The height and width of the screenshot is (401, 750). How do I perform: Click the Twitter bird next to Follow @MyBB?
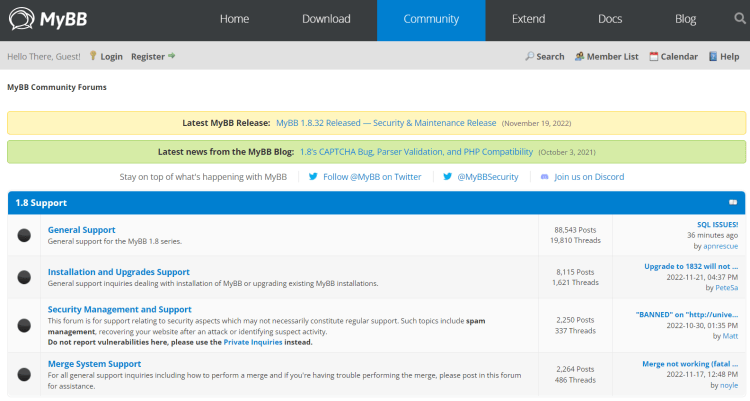pos(313,177)
